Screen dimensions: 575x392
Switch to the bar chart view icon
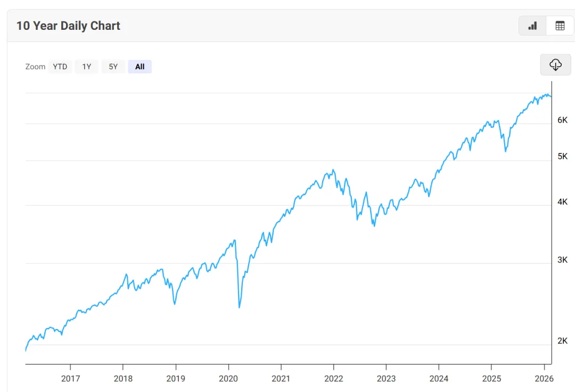click(x=532, y=26)
